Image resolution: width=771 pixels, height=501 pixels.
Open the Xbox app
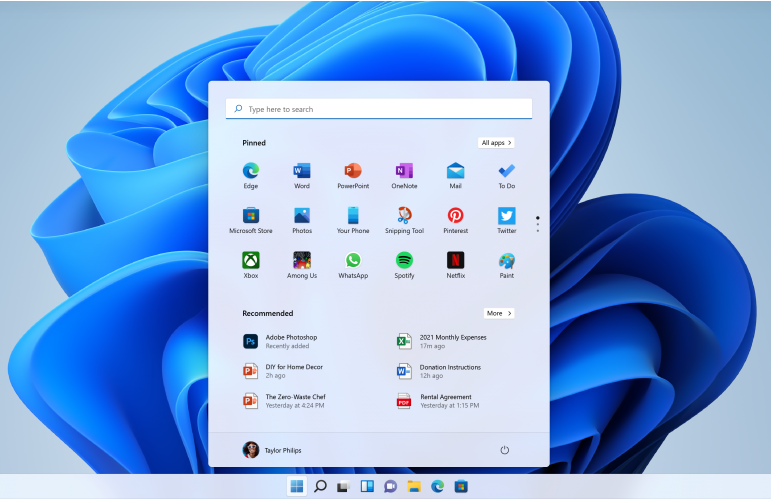coord(251,265)
